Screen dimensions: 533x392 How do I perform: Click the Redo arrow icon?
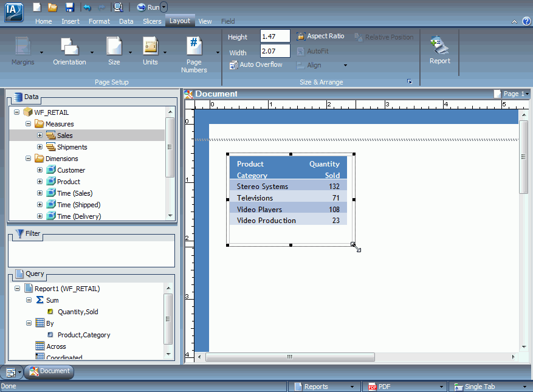pyautogui.click(x=101, y=7)
